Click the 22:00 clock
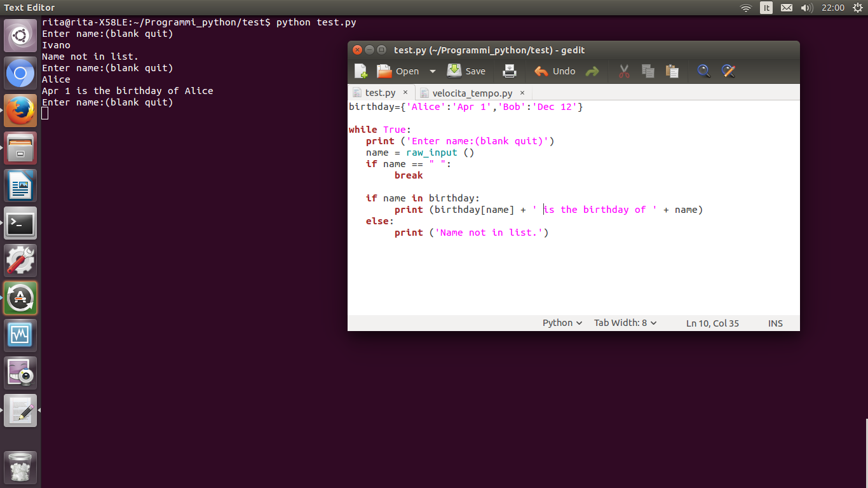Screen dimensions: 868x488 click(833, 8)
